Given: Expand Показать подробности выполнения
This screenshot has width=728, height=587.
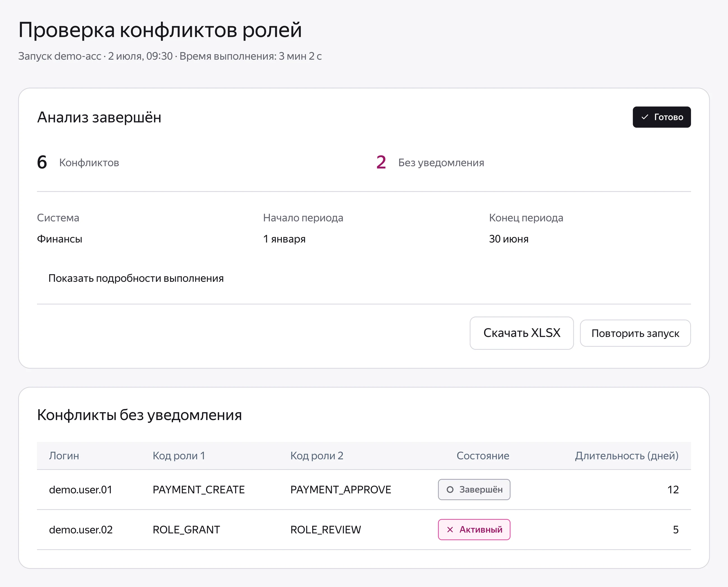Looking at the screenshot, I should coord(136,278).
